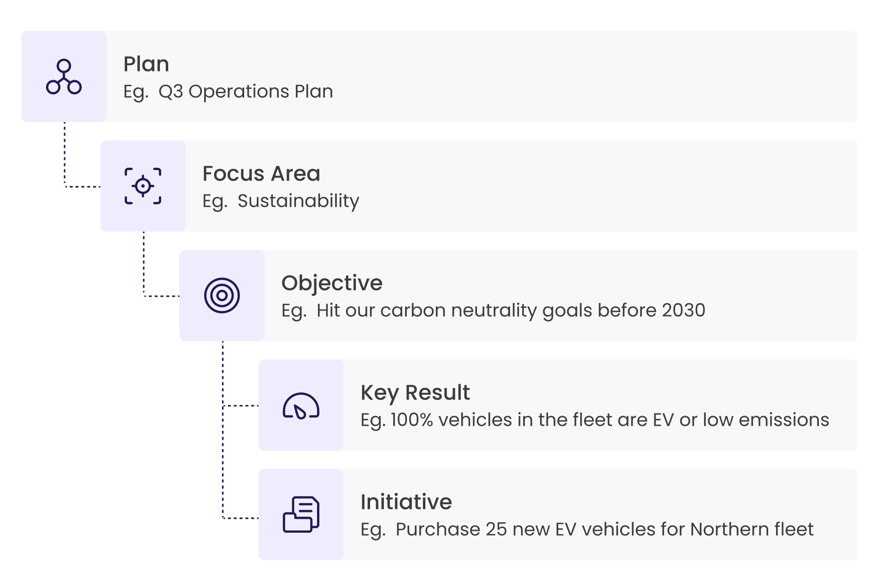Choose the "Key Result" heading
Screen dimensions: 882x588
pyautogui.click(x=415, y=393)
